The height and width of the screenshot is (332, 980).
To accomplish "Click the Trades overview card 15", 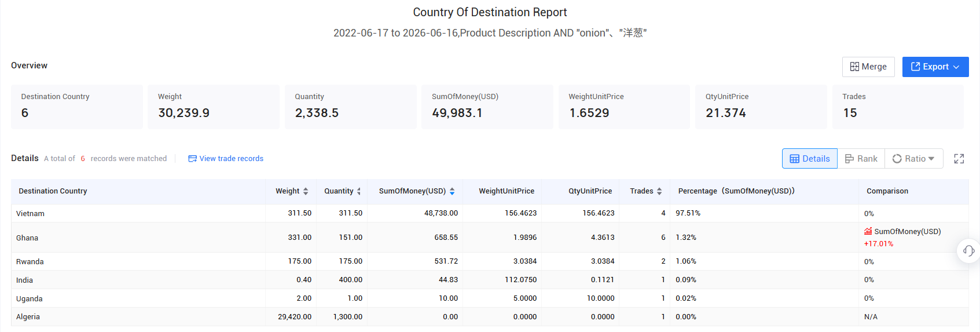I will 898,107.
